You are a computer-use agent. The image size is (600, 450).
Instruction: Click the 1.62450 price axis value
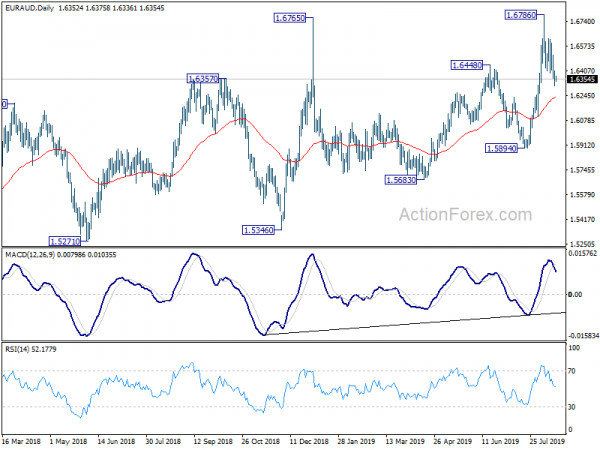pyautogui.click(x=582, y=96)
